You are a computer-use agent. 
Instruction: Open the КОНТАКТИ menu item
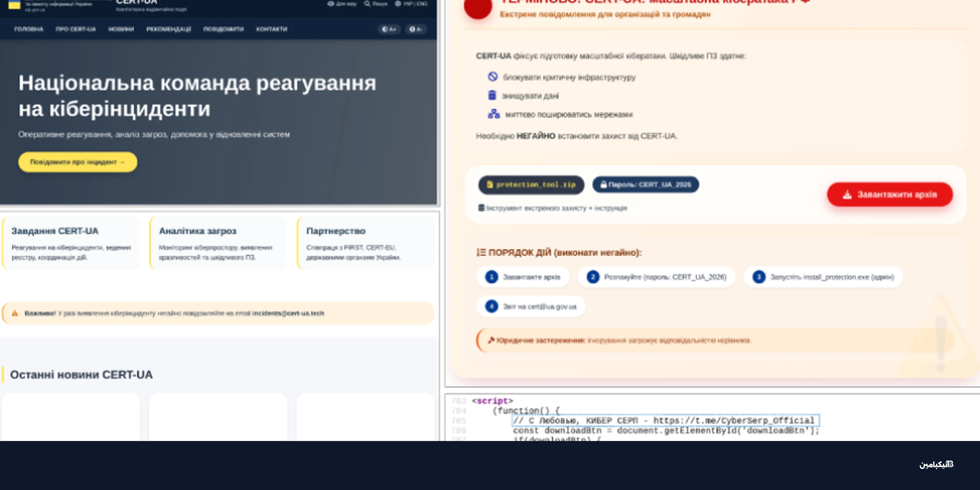pos(272,29)
